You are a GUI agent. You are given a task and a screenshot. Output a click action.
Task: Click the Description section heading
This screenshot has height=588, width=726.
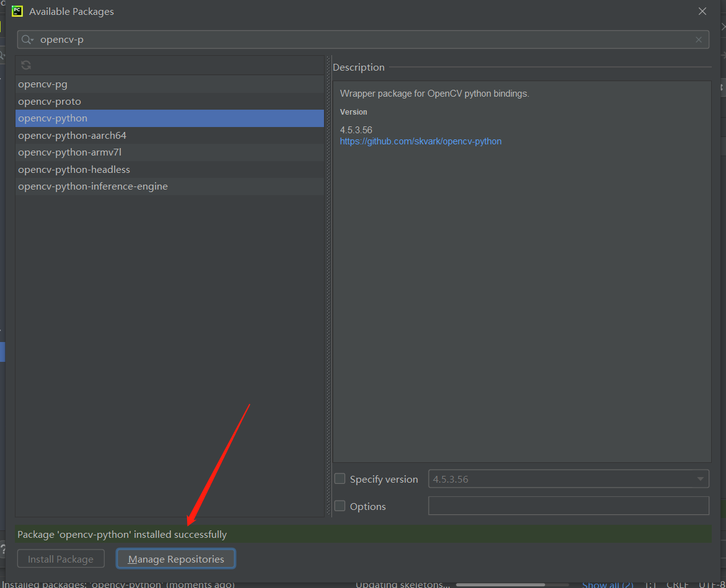(x=359, y=67)
